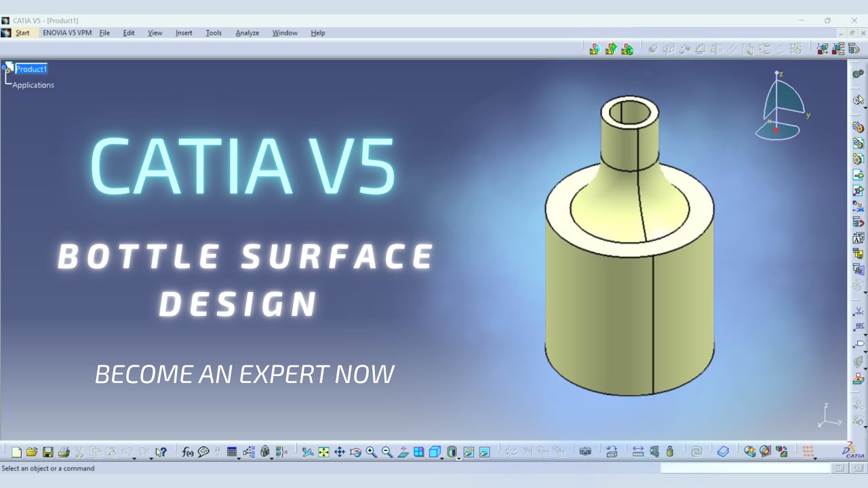Open the Analyze menu
Screen dimensions: 868x488
coord(248,33)
